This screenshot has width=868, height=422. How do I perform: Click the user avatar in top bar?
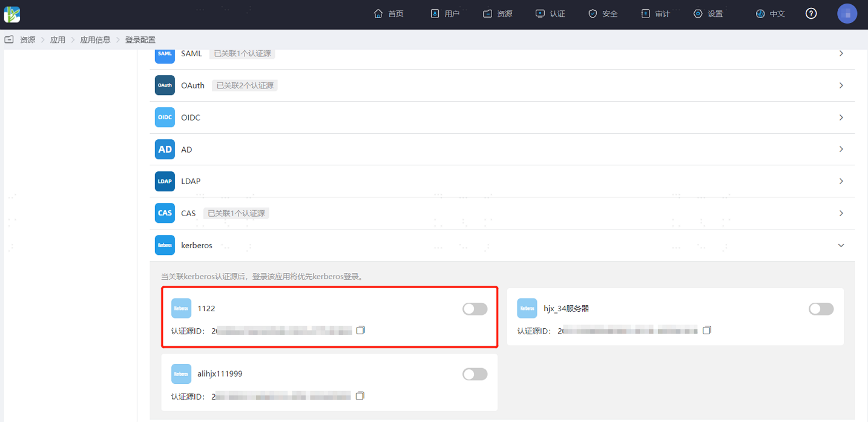click(x=847, y=13)
